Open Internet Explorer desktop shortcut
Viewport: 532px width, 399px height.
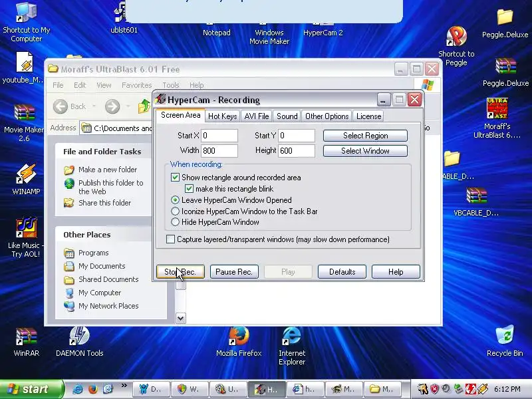click(x=292, y=346)
